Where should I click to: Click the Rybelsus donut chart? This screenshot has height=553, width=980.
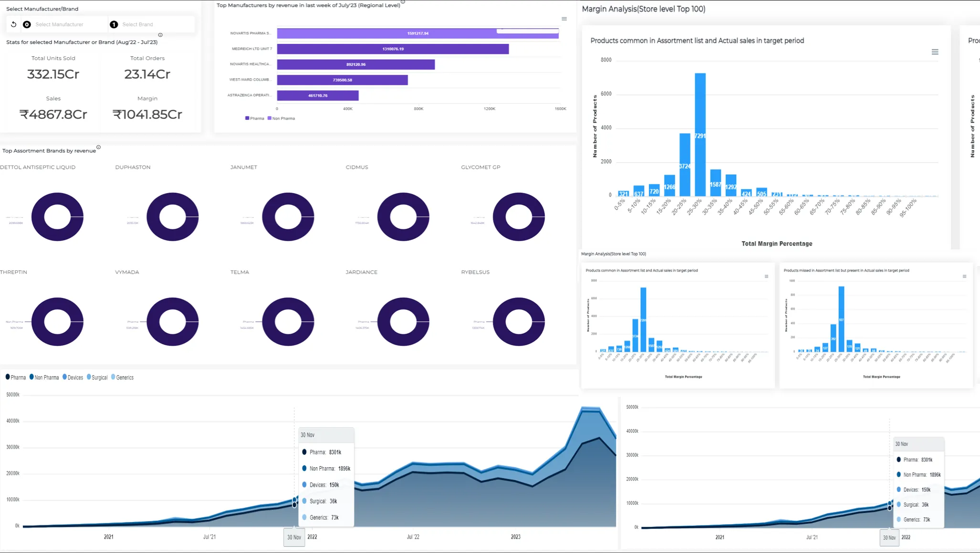(519, 322)
